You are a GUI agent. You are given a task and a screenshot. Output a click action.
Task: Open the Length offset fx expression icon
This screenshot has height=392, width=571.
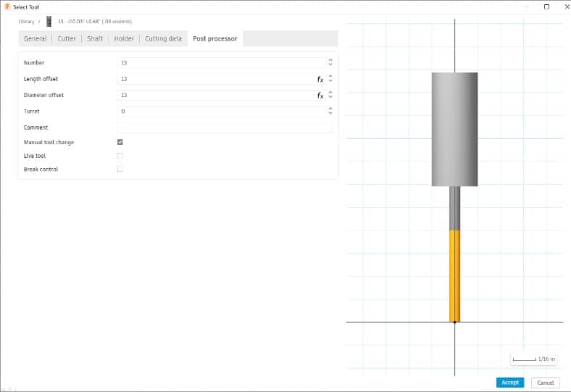pyautogui.click(x=320, y=80)
